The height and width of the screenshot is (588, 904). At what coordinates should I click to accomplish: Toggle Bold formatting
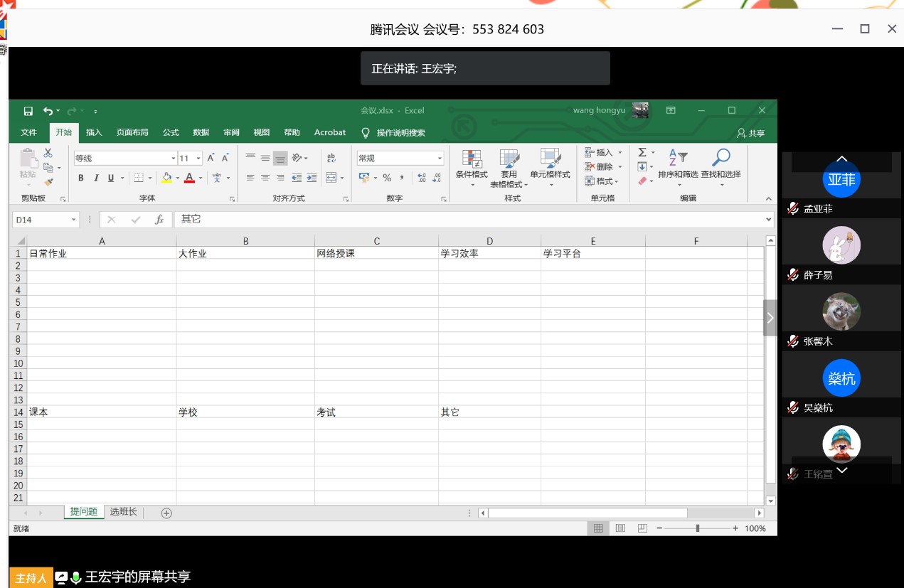[81, 178]
